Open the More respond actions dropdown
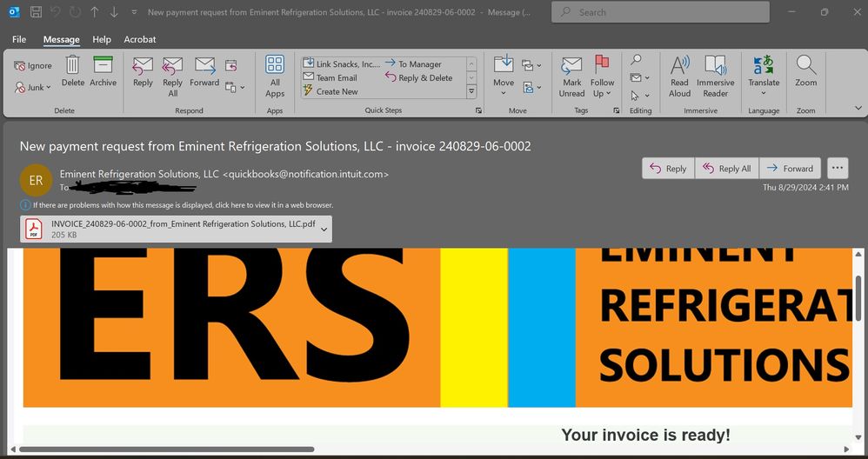Viewport: 868px width, 459px height. click(235, 88)
